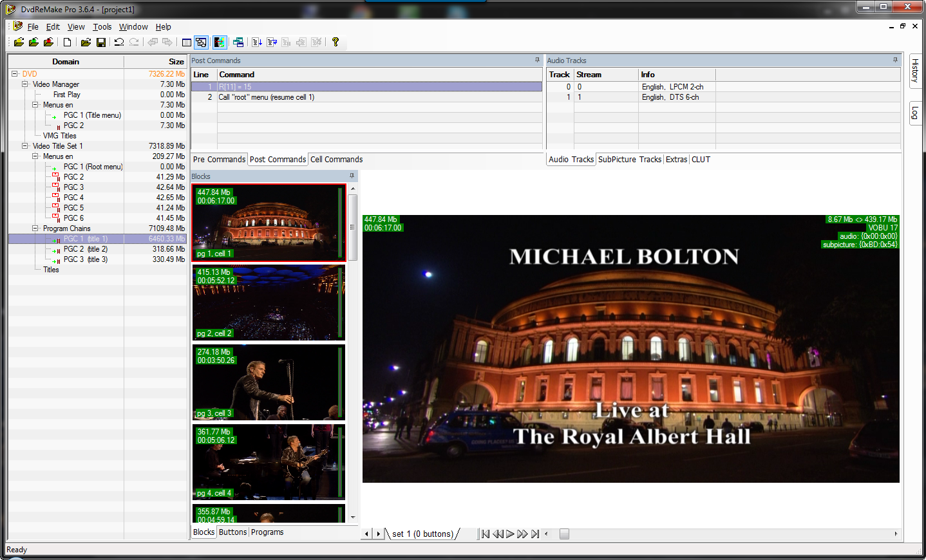Select audio track 1 English DTS 6-ch
The height and width of the screenshot is (560, 926).
(723, 97)
